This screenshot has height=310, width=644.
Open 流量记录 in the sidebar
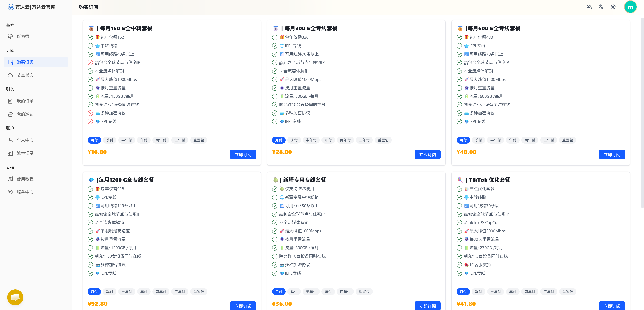[x=36, y=153]
